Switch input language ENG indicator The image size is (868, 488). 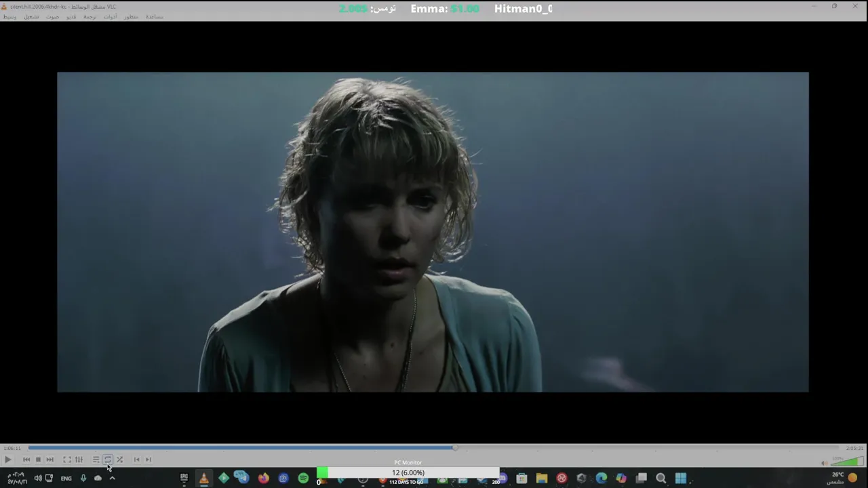click(66, 479)
